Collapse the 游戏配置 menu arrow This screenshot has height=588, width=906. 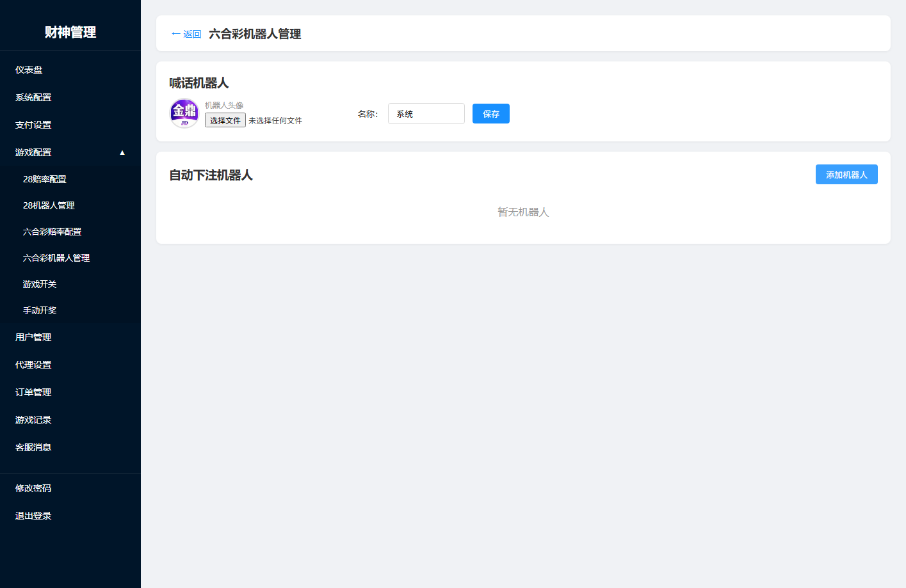click(122, 152)
